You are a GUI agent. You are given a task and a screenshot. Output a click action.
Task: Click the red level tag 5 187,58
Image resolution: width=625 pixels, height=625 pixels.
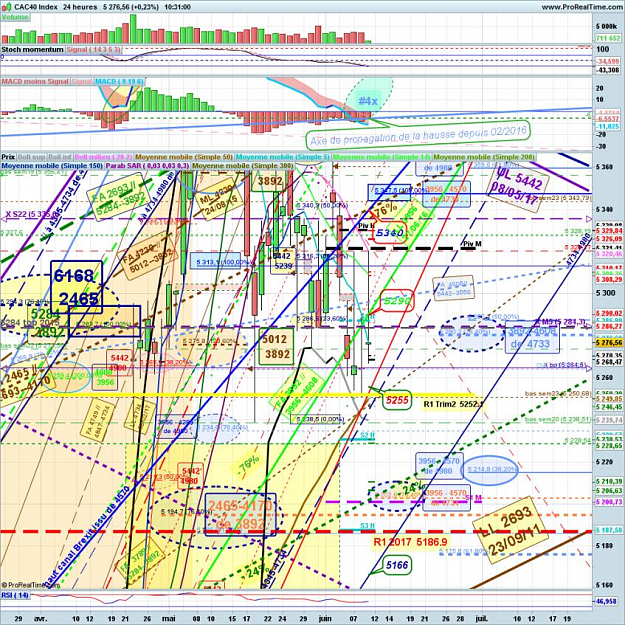click(x=609, y=530)
